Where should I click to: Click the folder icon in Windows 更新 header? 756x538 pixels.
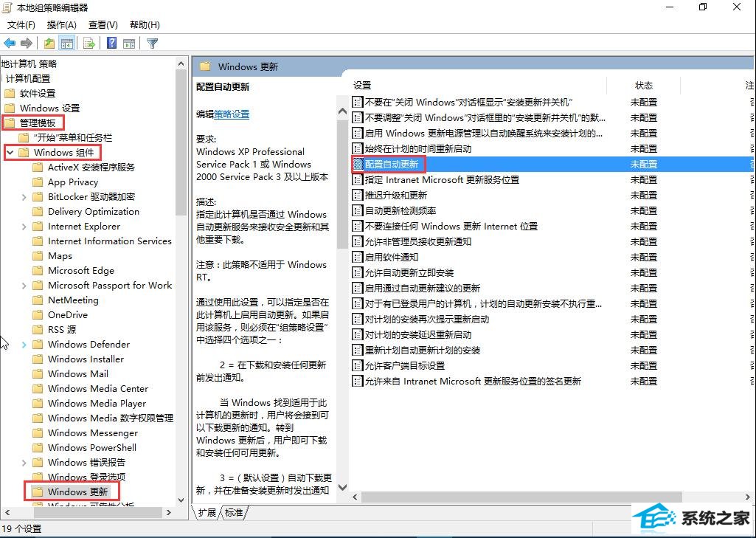click(205, 66)
